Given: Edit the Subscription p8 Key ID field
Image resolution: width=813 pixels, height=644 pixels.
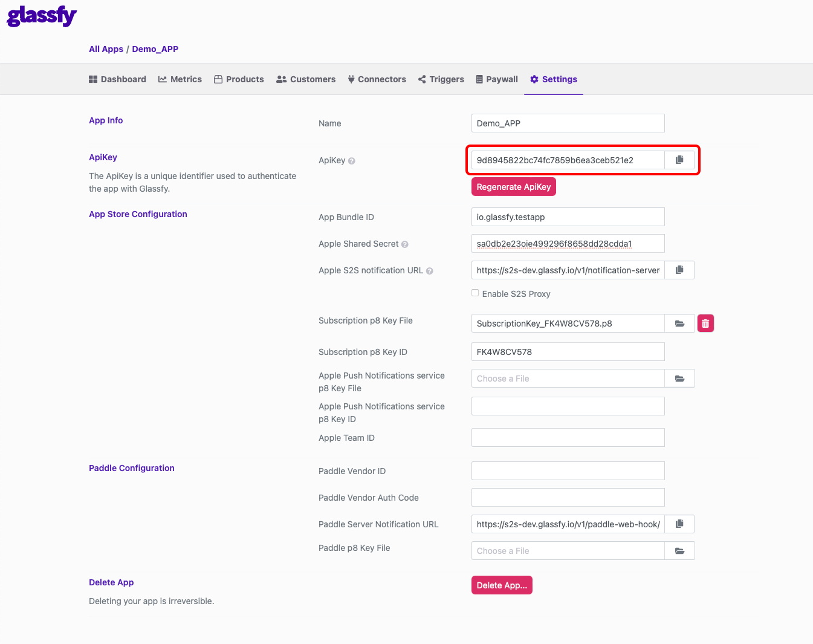Looking at the screenshot, I should pyautogui.click(x=568, y=352).
